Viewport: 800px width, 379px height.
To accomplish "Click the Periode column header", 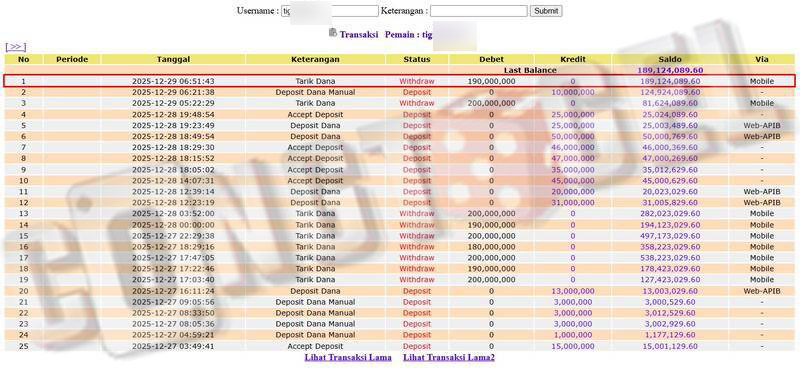I will click(x=72, y=59).
